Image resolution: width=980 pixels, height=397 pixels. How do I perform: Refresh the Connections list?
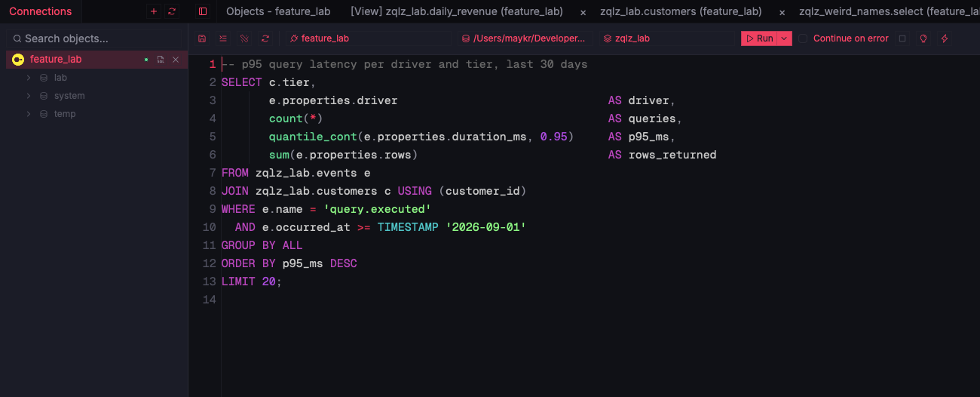tap(172, 11)
